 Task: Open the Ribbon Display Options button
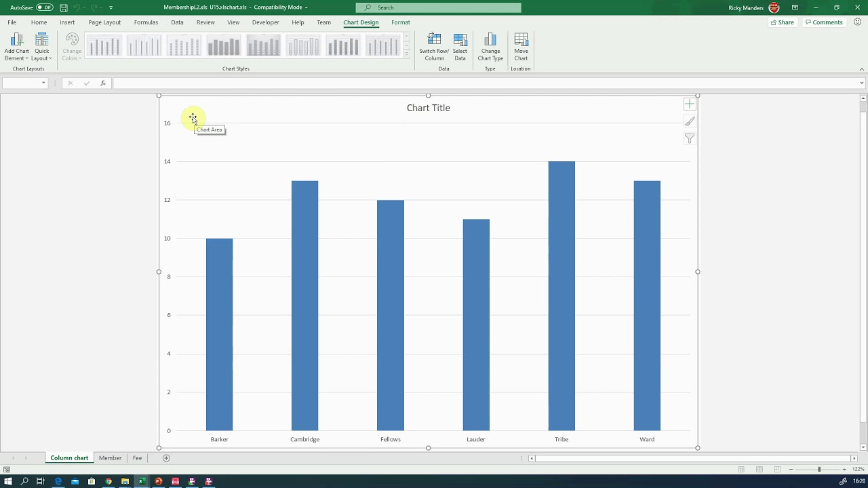pos(795,7)
